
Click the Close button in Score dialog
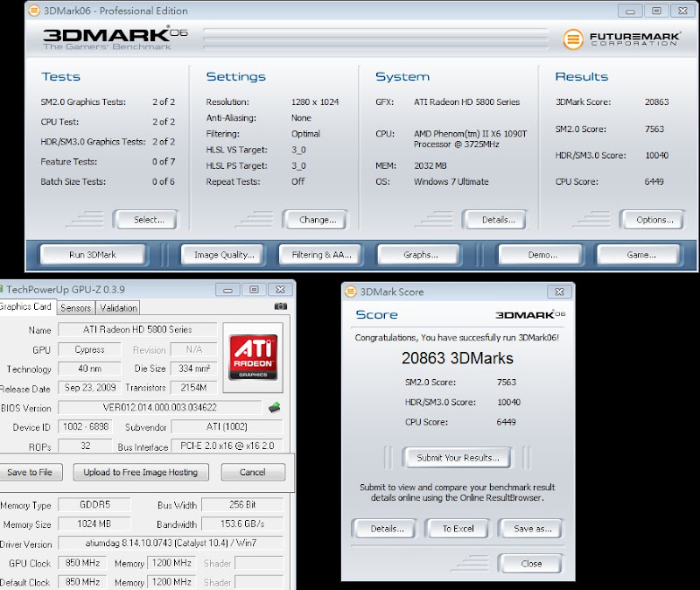click(530, 564)
